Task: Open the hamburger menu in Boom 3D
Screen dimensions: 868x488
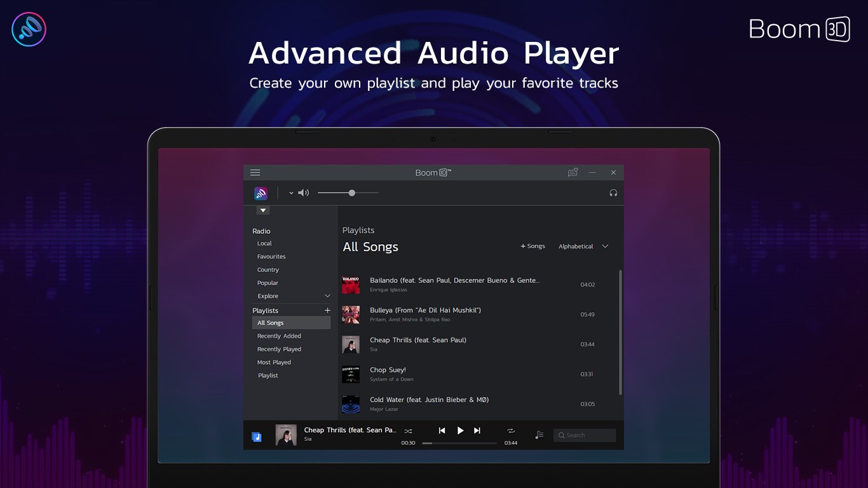Action: [255, 172]
